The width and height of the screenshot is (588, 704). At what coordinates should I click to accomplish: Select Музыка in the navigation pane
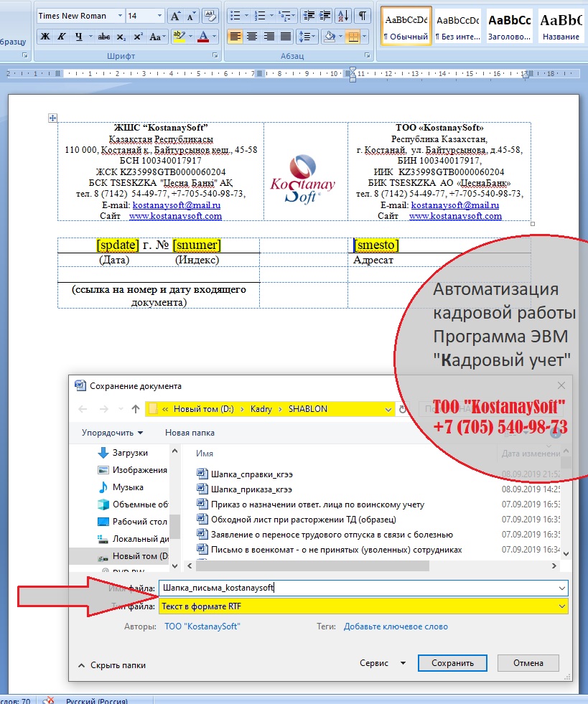point(121,487)
